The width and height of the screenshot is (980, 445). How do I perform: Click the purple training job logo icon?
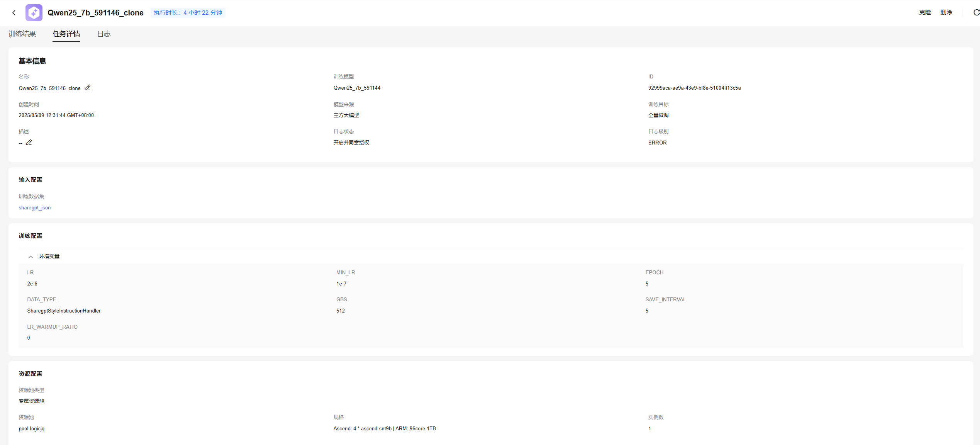click(x=34, y=13)
